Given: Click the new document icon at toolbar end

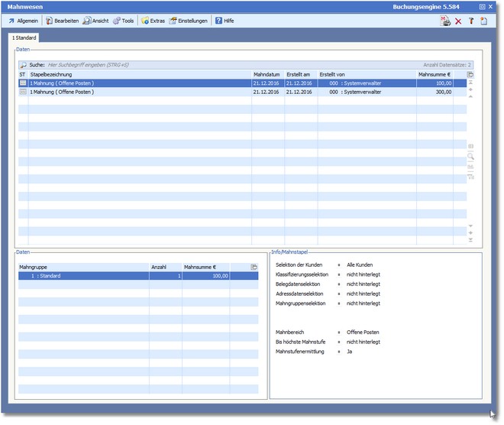Looking at the screenshot, I should pos(483,21).
